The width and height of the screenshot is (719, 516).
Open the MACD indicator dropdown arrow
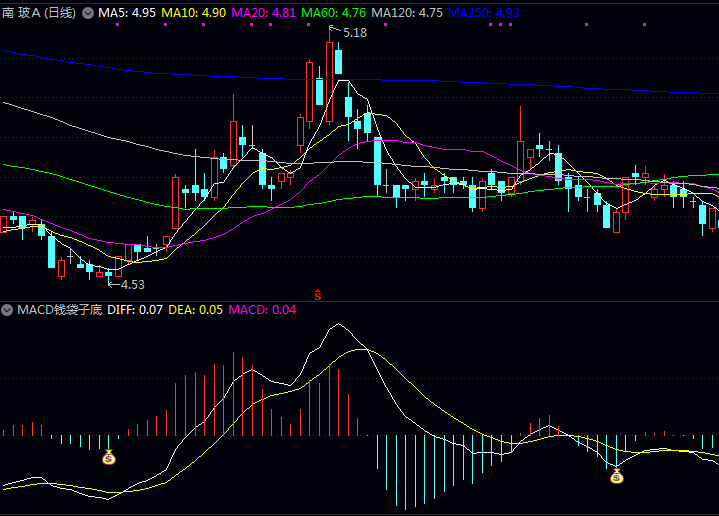click(x=7, y=310)
